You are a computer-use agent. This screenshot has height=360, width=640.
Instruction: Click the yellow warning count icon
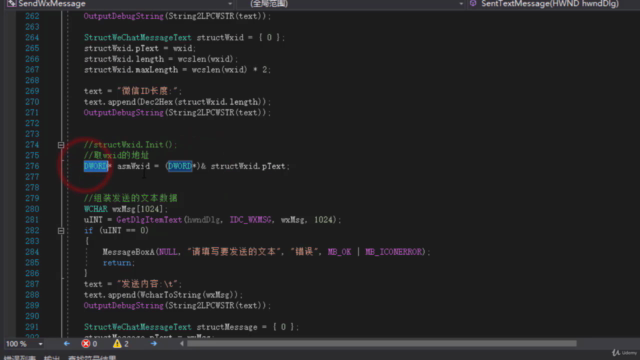(x=117, y=344)
